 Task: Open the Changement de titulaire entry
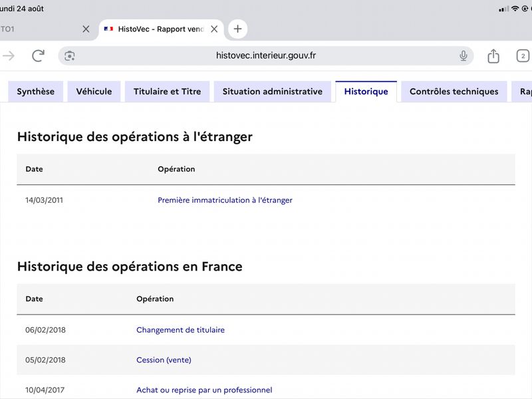pyautogui.click(x=180, y=330)
